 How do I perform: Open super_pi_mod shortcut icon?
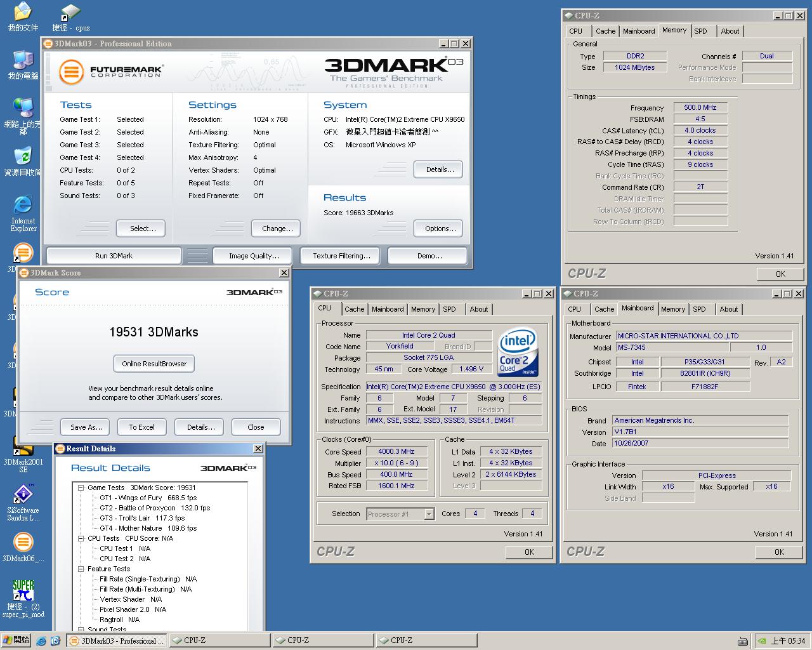(23, 598)
